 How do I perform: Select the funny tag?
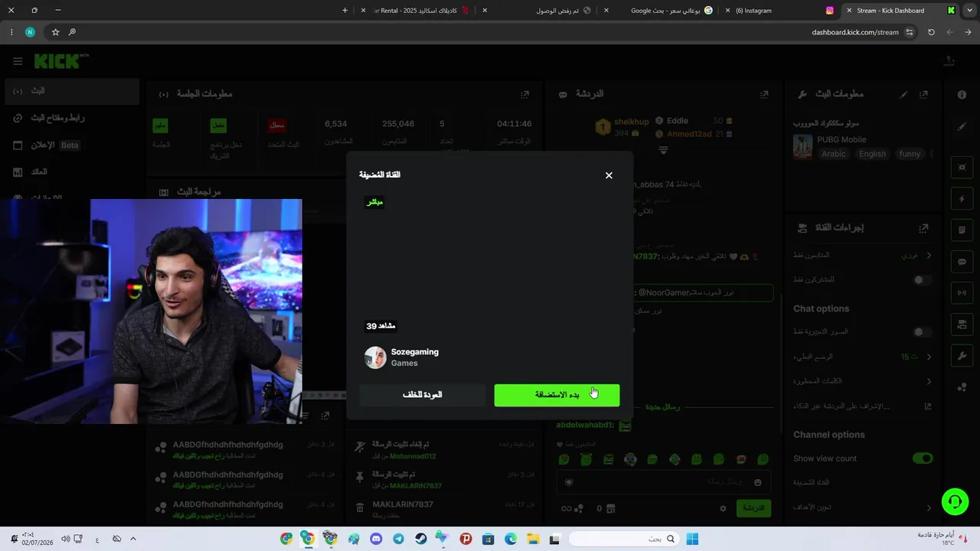[x=910, y=154]
